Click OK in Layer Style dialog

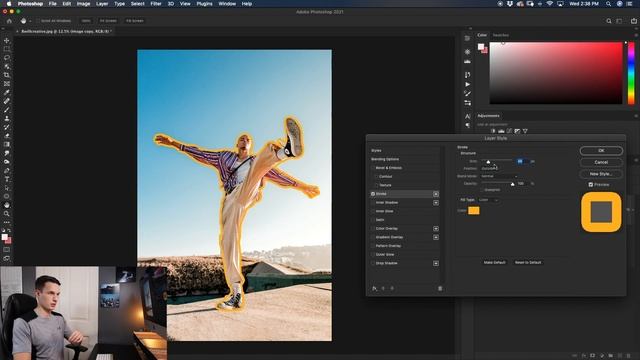pos(601,151)
